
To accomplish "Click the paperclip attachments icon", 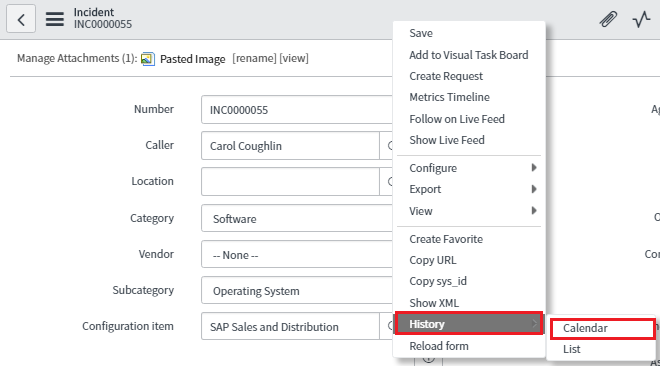I will point(608,19).
